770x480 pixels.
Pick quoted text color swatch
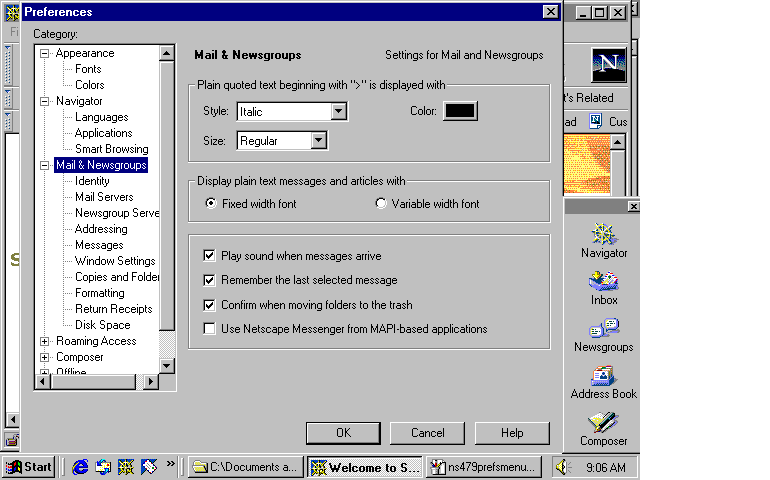[x=460, y=111]
